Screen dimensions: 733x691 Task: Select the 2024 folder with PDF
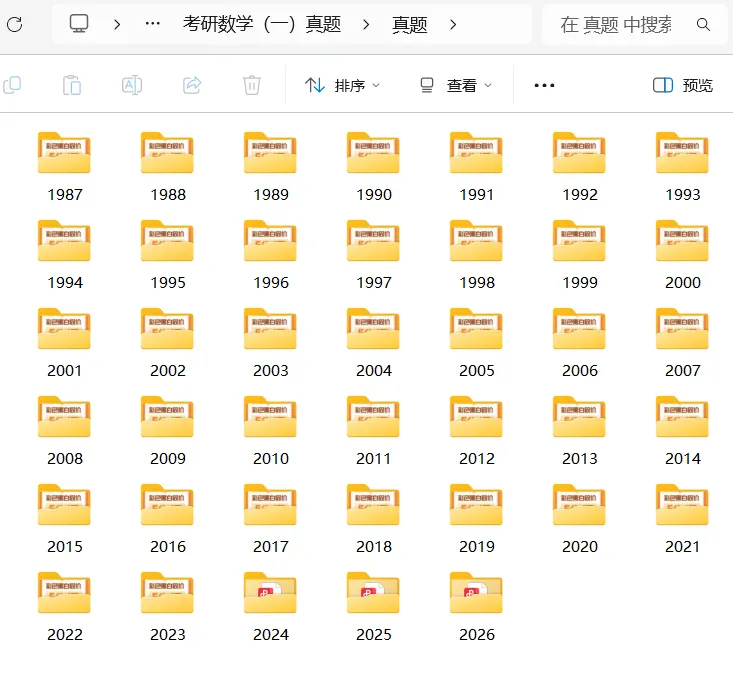271,606
